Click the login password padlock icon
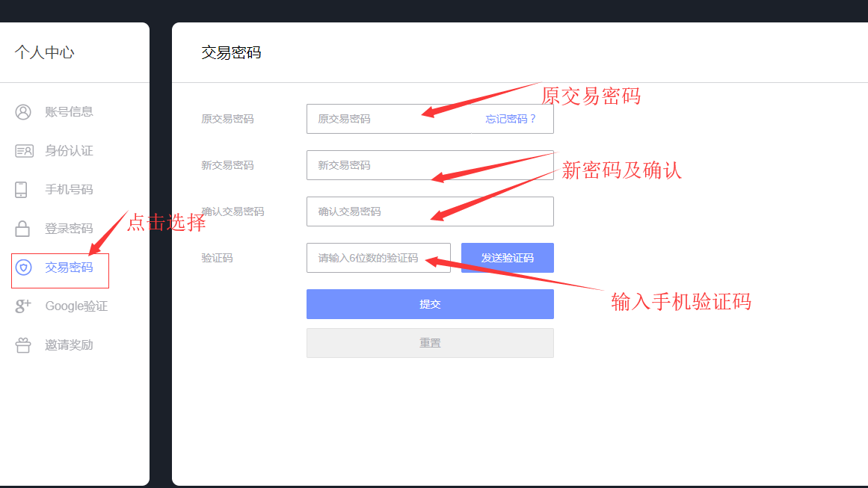The image size is (868, 488). pos(22,229)
